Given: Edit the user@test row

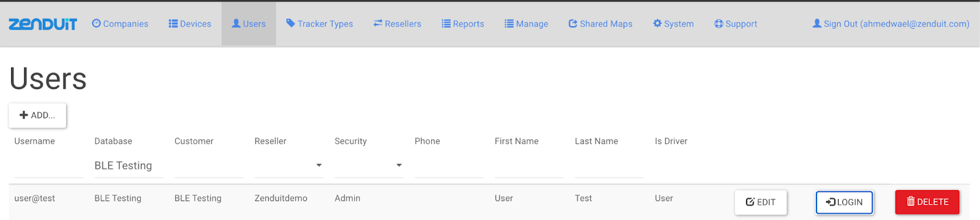Looking at the screenshot, I should coord(761,202).
